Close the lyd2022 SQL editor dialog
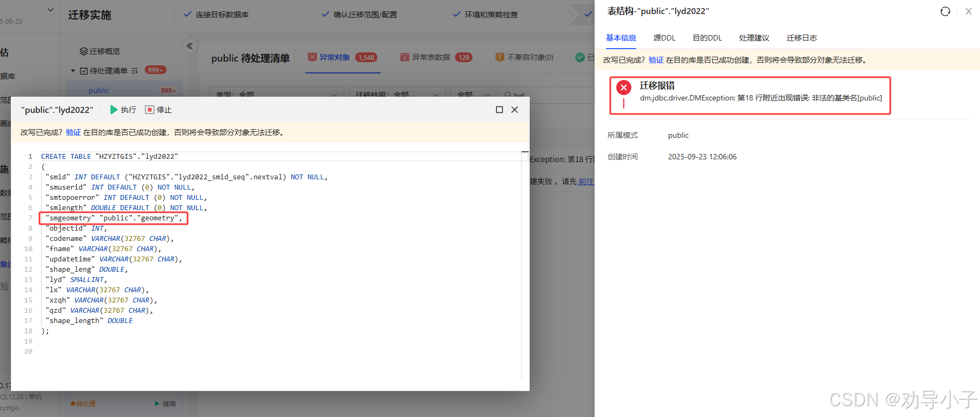This screenshot has height=417, width=980. tap(515, 110)
